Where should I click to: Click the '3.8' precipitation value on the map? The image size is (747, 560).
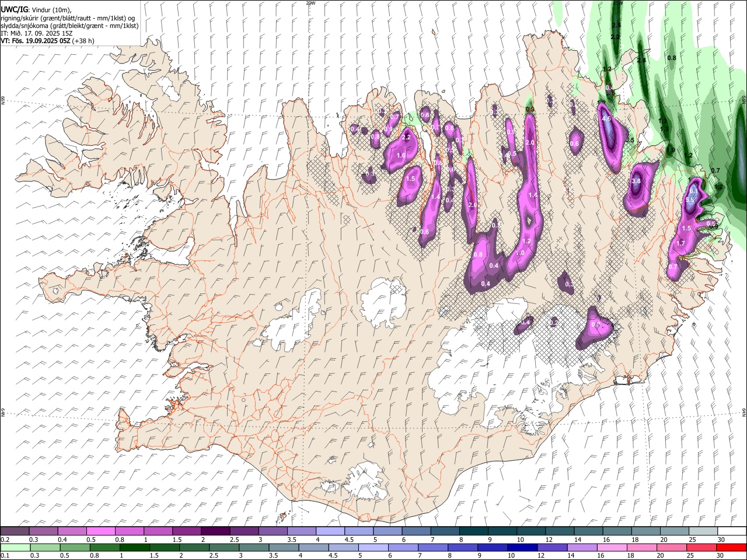636,181
